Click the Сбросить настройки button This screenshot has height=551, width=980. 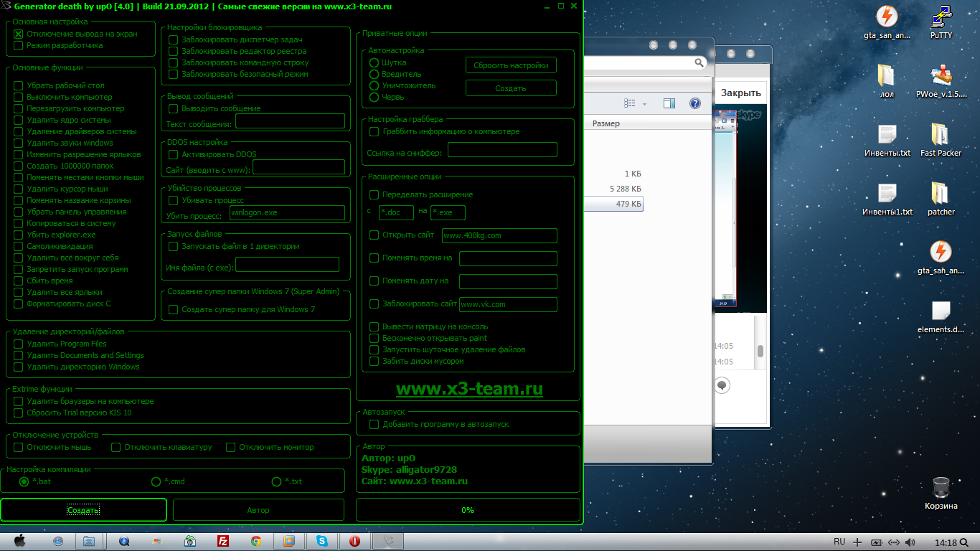point(511,65)
